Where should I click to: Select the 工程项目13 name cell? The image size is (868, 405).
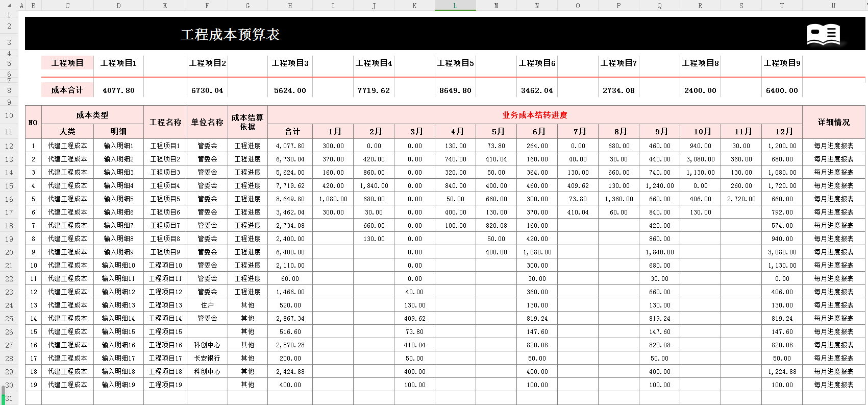point(165,305)
